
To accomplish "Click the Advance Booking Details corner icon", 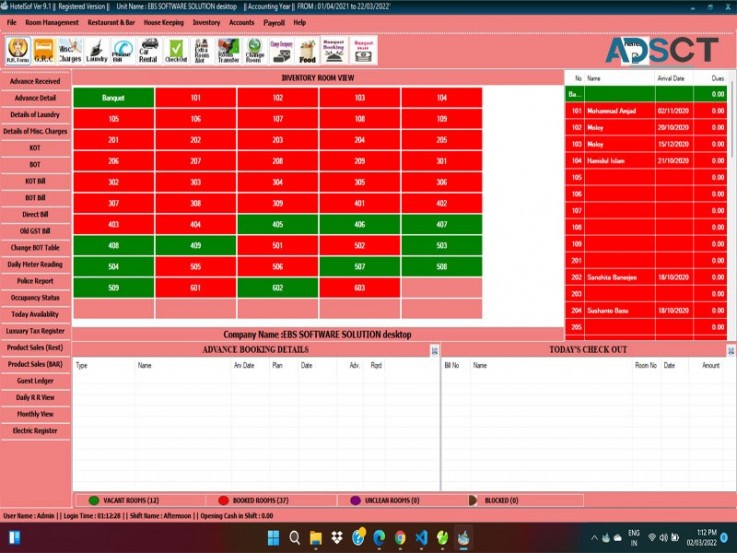I will [x=434, y=350].
